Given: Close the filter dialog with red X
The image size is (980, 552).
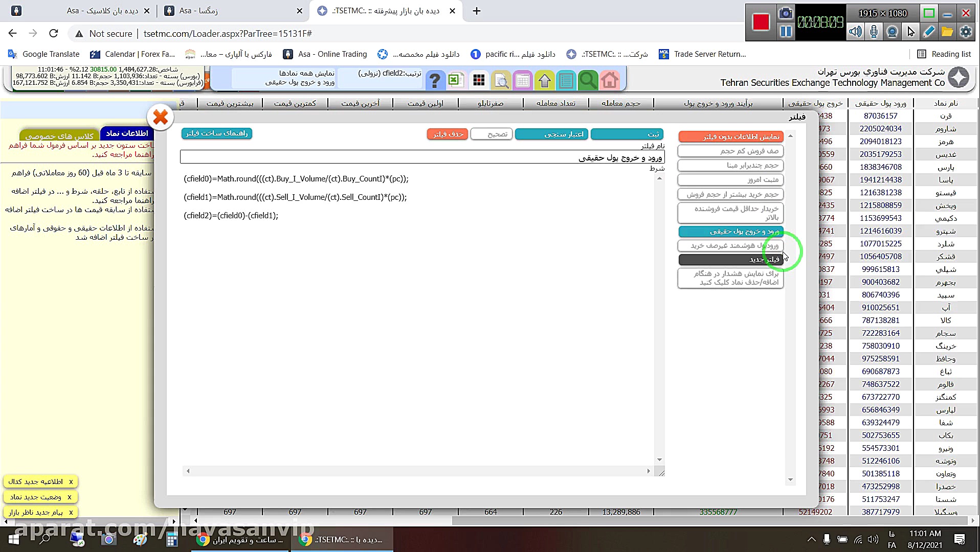Looking at the screenshot, I should (x=161, y=118).
